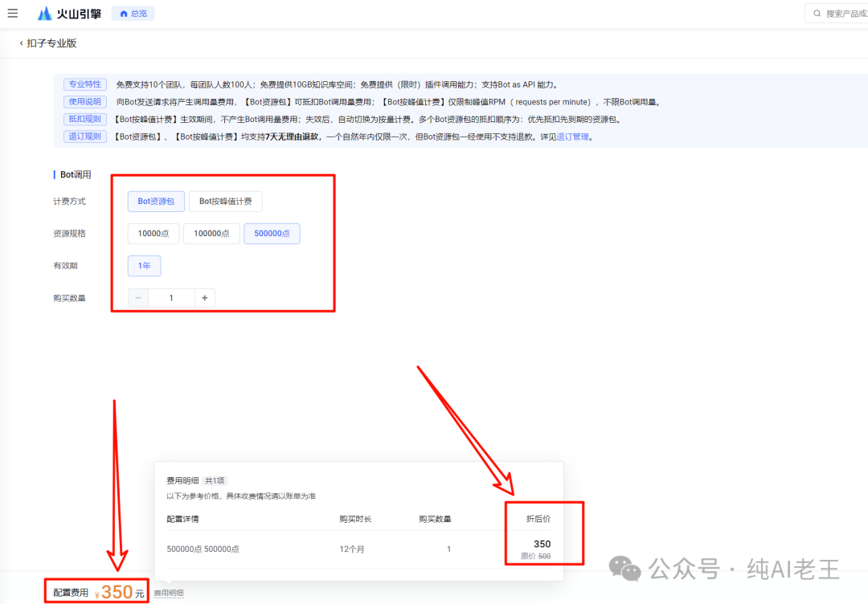This screenshot has height=604, width=868.
Task: Click the 12个月 duration cell
Action: point(352,549)
